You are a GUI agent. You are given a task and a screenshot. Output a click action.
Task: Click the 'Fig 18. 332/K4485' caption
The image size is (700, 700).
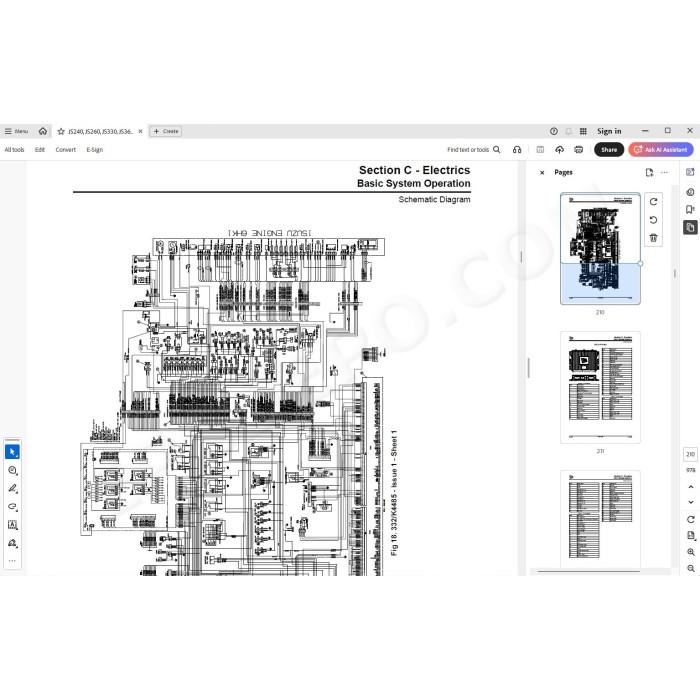coord(394,493)
